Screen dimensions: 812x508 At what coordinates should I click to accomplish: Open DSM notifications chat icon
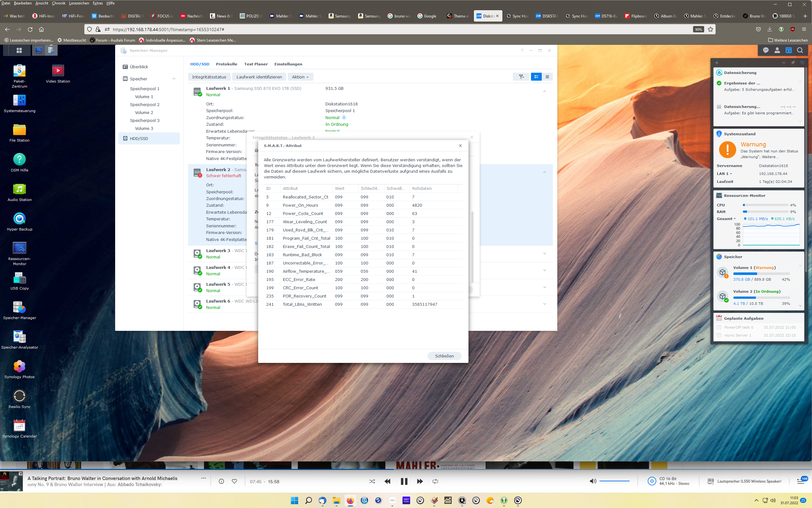(766, 50)
